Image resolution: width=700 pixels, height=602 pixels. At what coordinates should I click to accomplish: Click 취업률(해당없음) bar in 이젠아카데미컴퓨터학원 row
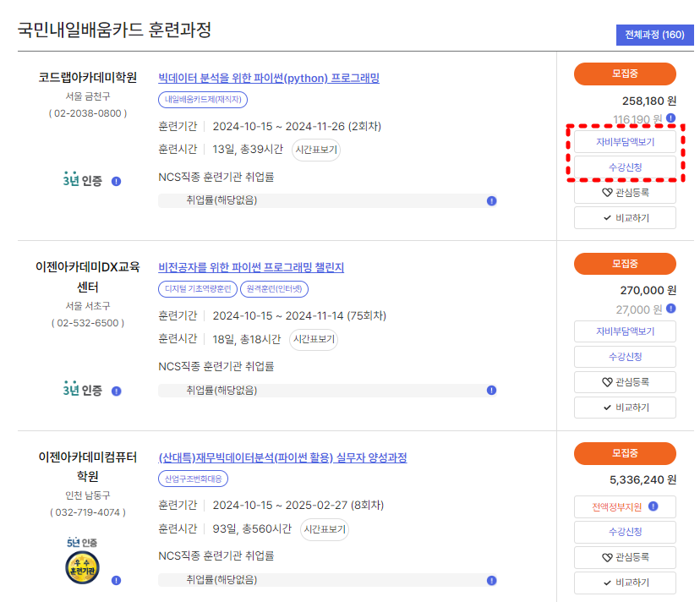tap(328, 580)
